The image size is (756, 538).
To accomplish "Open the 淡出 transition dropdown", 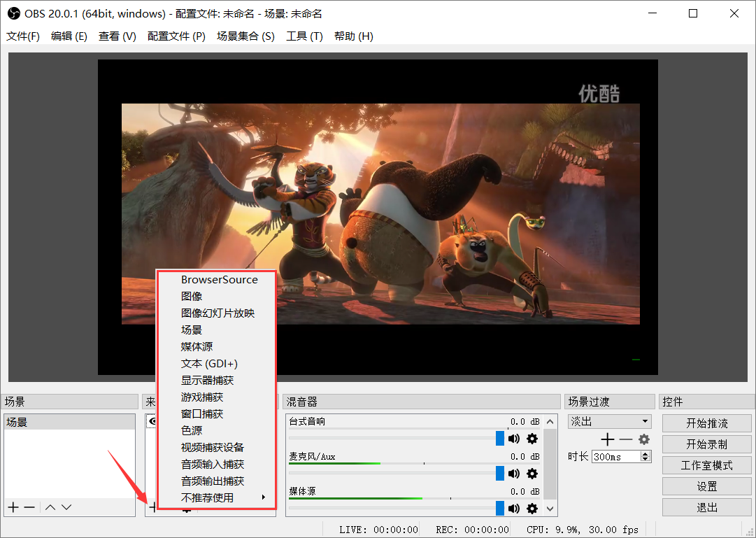I will coord(609,421).
